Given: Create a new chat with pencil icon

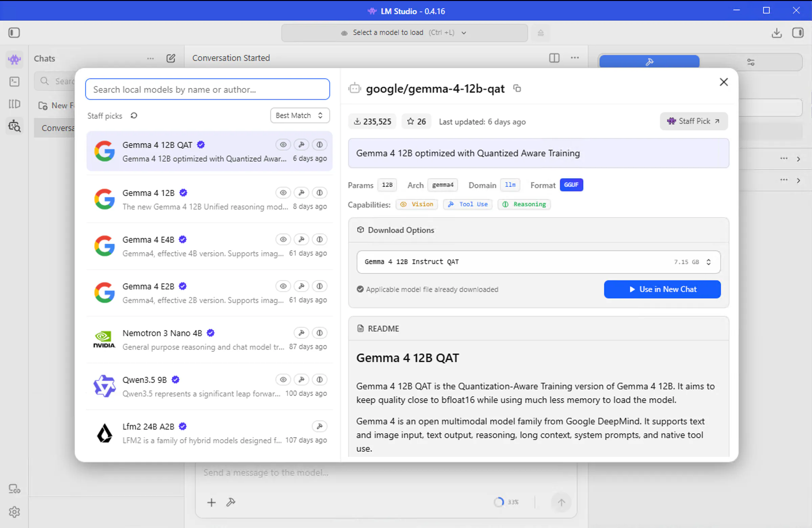Looking at the screenshot, I should point(171,58).
